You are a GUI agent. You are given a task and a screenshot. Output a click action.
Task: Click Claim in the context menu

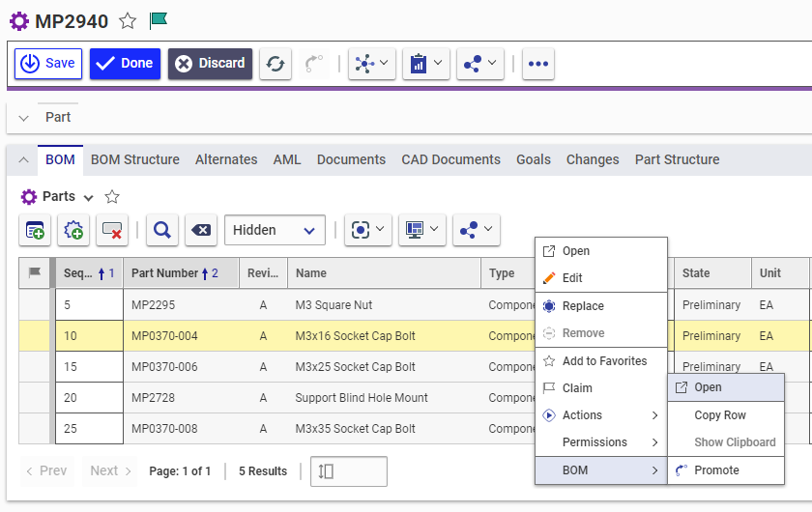pyautogui.click(x=601, y=387)
